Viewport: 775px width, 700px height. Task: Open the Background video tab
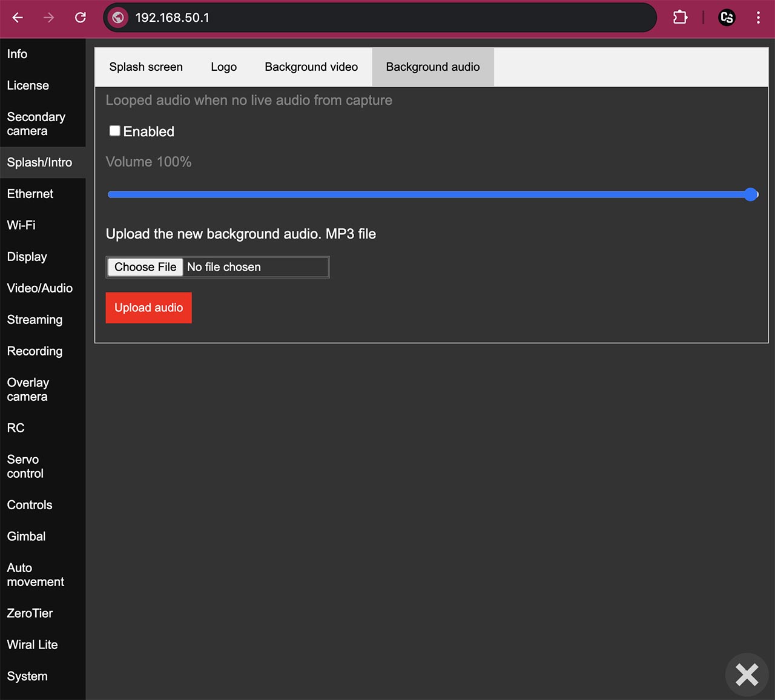click(311, 67)
